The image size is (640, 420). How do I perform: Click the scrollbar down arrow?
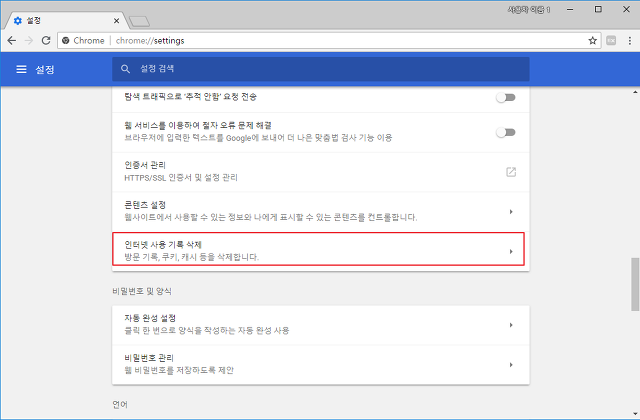pos(635,414)
